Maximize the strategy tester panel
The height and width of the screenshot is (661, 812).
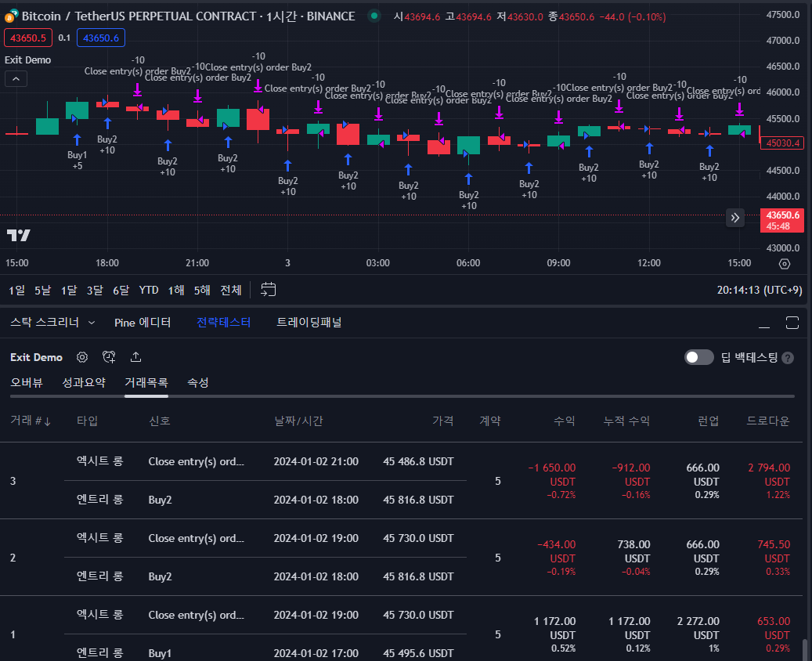point(792,323)
